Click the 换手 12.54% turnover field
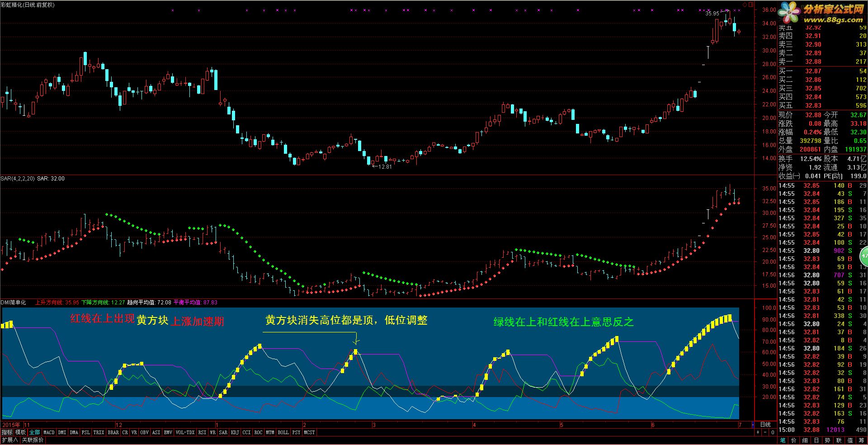The image size is (868, 445). coord(800,159)
